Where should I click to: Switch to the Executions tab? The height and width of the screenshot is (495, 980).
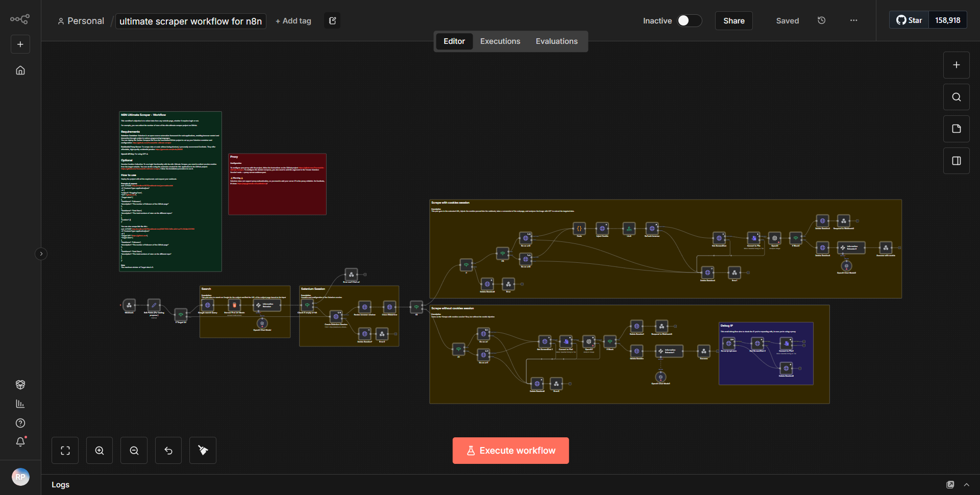click(x=500, y=41)
